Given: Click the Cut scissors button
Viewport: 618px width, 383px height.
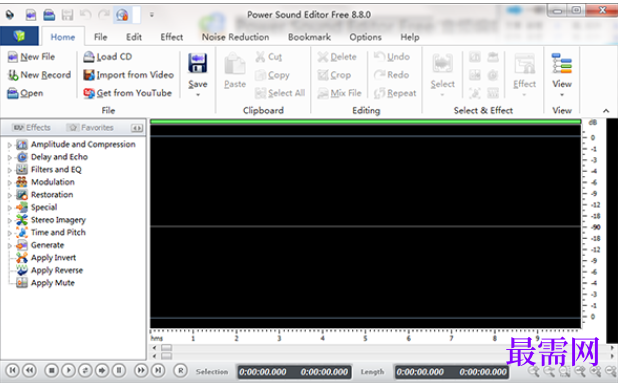Looking at the screenshot, I should [x=268, y=57].
